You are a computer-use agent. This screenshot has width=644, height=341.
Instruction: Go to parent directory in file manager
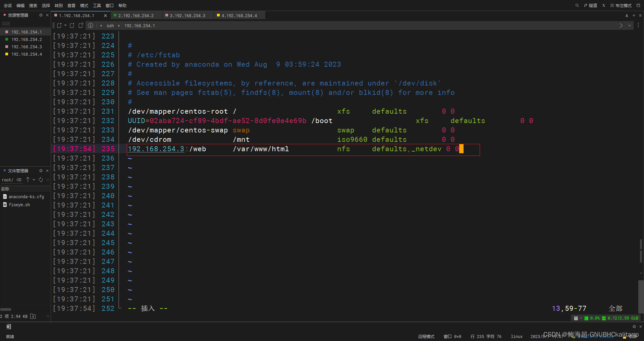click(x=28, y=180)
